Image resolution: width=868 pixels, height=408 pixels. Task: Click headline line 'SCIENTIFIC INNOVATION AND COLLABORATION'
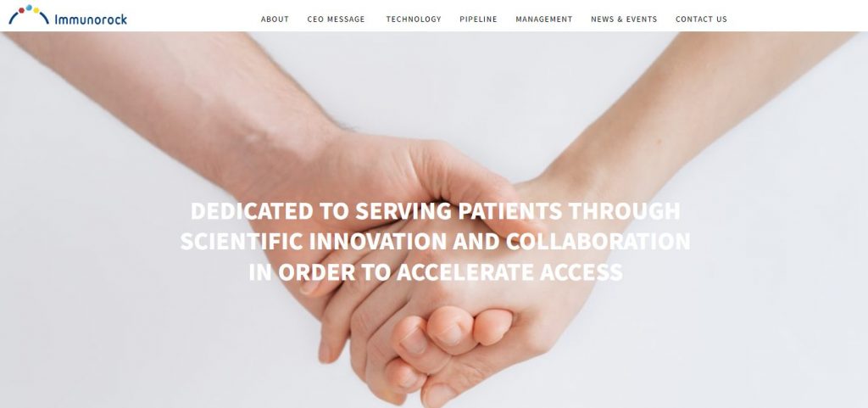click(435, 242)
